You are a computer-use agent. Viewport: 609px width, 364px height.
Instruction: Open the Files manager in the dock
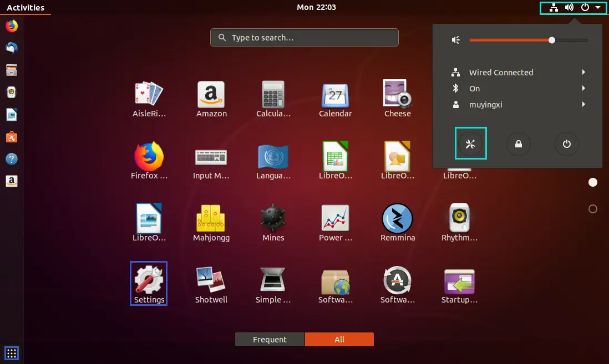click(x=12, y=70)
